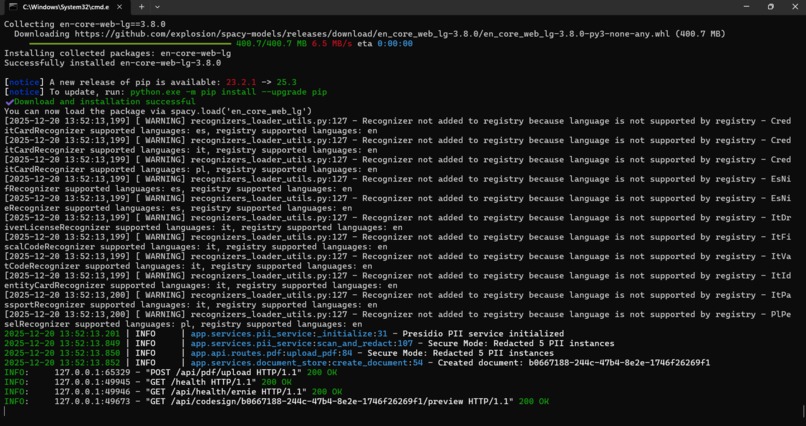Image resolution: width=806 pixels, height=426 pixels.
Task: Click the checkmark before "Download and installation successful"
Action: (x=9, y=102)
